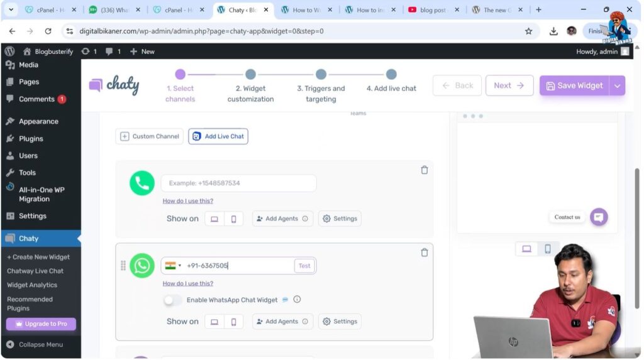Open Plugins in the WordPress sidebar
Screen dimensions: 644x360
[x=31, y=139]
